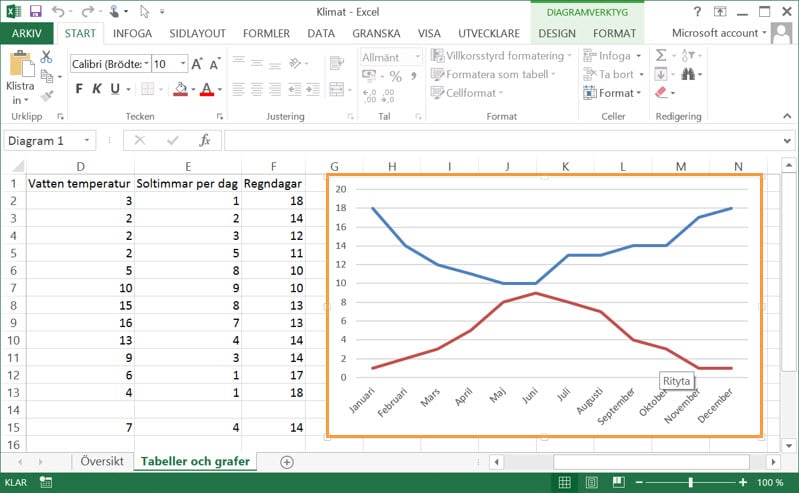
Task: Click the AutoSum sigma icon
Action: pos(661,55)
